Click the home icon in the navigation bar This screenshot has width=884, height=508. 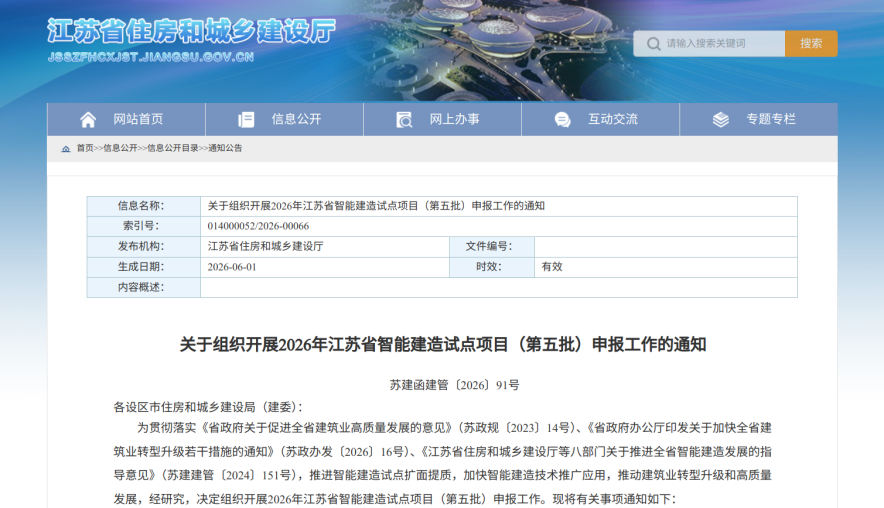coord(88,120)
